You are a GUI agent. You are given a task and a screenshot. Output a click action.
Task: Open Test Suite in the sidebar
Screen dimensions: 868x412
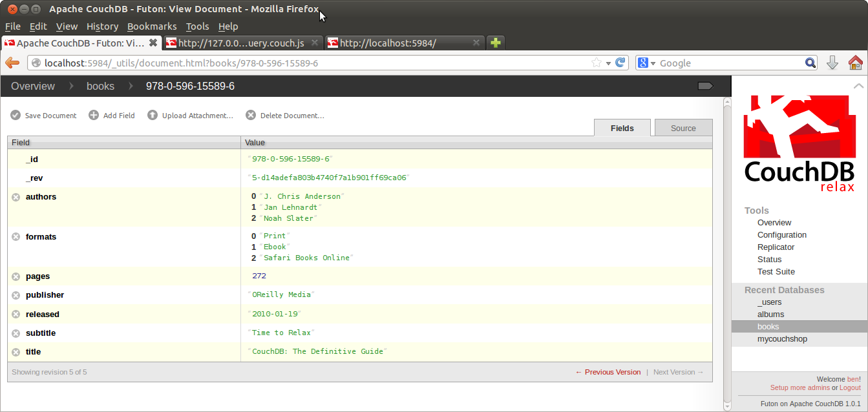pyautogui.click(x=776, y=272)
